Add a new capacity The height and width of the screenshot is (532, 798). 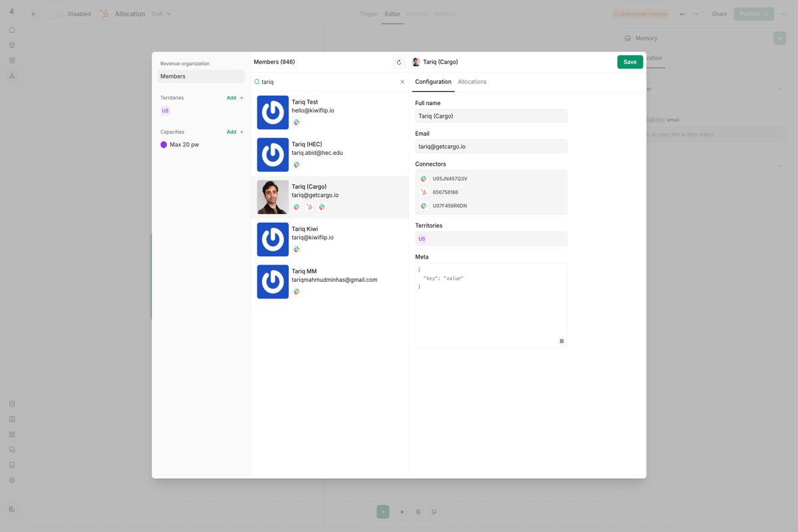pyautogui.click(x=235, y=132)
